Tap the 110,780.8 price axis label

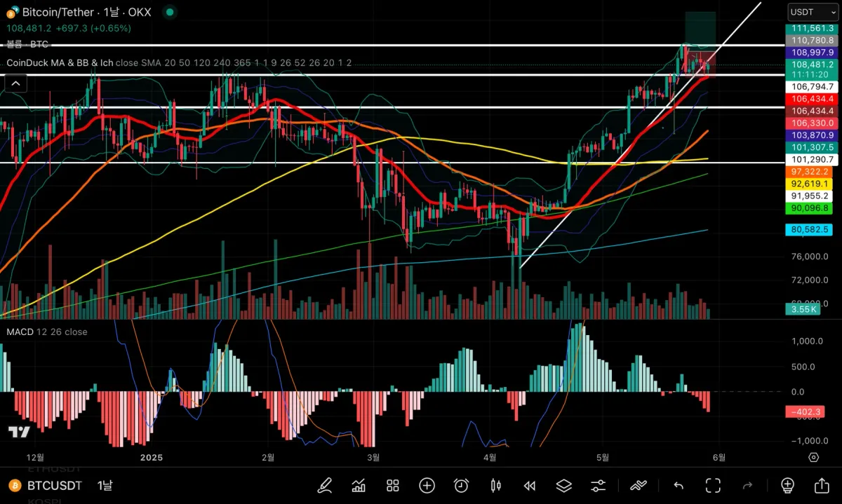812,41
